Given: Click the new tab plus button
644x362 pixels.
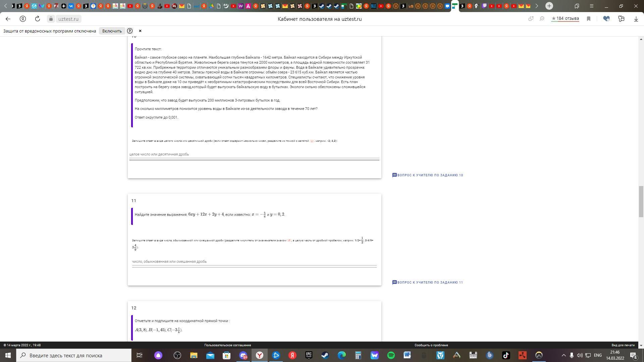Looking at the screenshot, I should (549, 6).
